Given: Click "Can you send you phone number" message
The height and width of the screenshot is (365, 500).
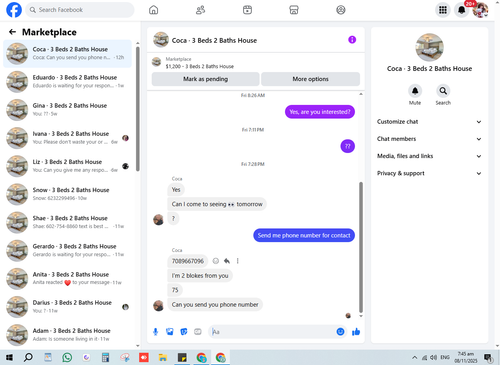Looking at the screenshot, I should coord(215,305).
